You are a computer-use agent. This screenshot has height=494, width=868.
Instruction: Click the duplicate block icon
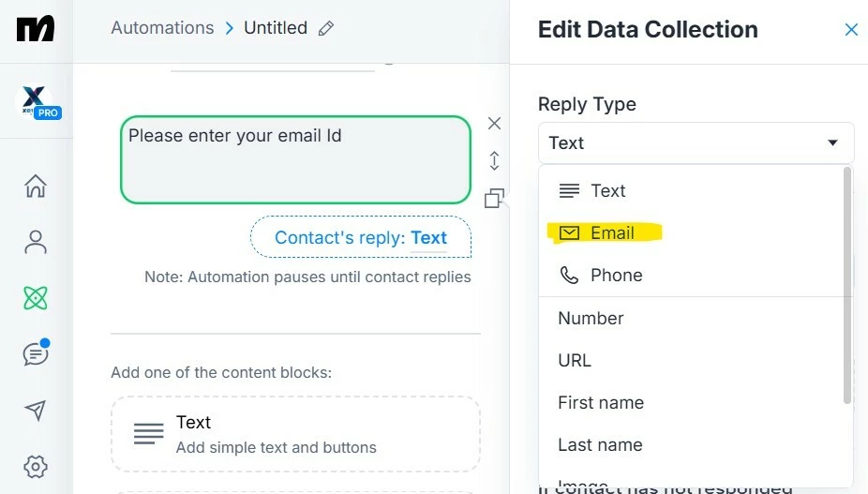click(x=494, y=199)
